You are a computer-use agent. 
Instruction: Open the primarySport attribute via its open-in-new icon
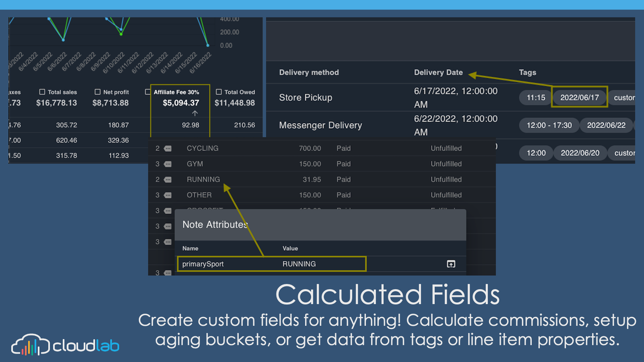[x=451, y=263]
